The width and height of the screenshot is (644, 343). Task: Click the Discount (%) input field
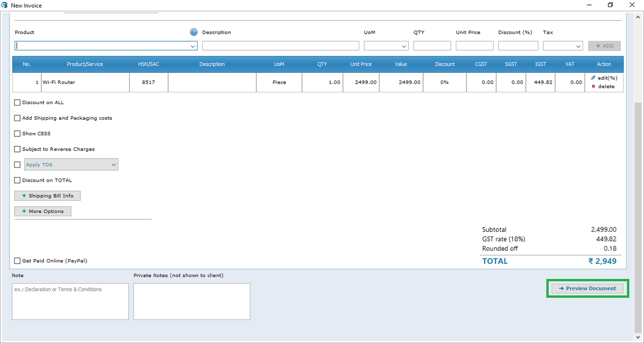[518, 46]
